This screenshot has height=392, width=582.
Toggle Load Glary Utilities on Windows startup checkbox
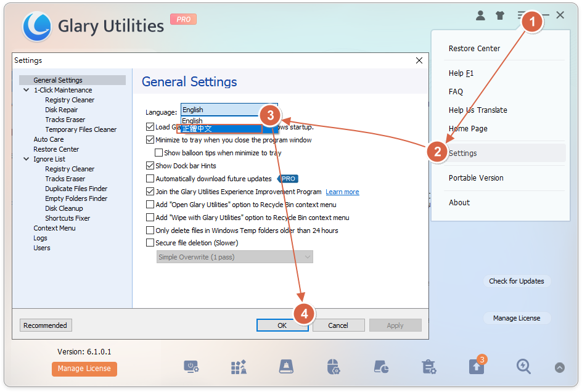(150, 127)
